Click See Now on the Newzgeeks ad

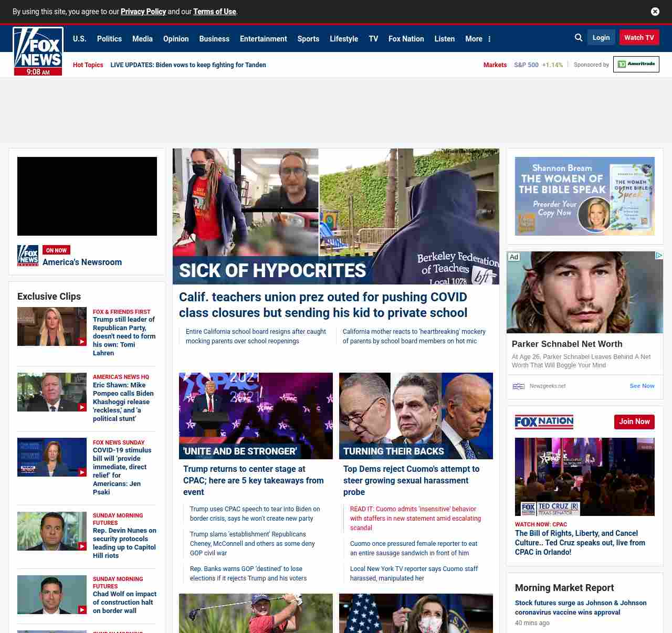pos(642,386)
